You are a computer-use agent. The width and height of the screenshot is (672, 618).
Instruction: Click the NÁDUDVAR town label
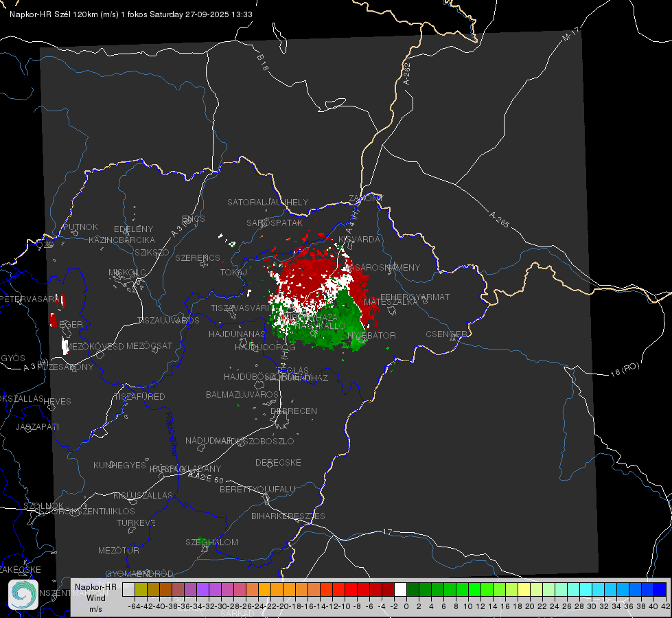point(209,441)
